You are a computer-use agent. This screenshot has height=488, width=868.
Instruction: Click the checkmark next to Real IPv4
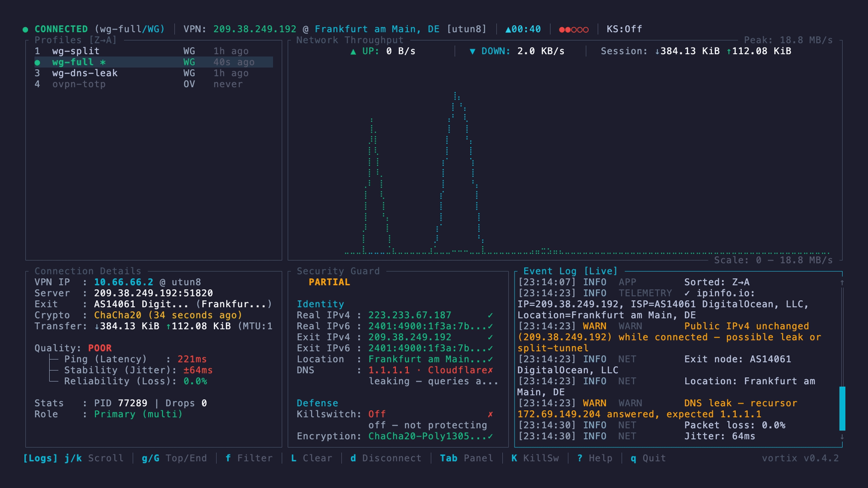pos(491,315)
